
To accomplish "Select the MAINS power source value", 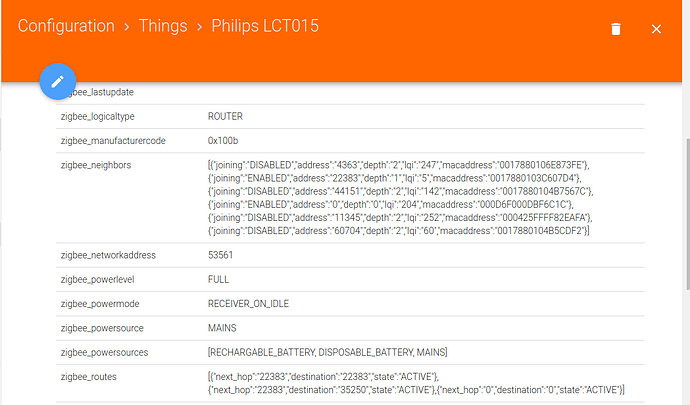I will pos(222,328).
